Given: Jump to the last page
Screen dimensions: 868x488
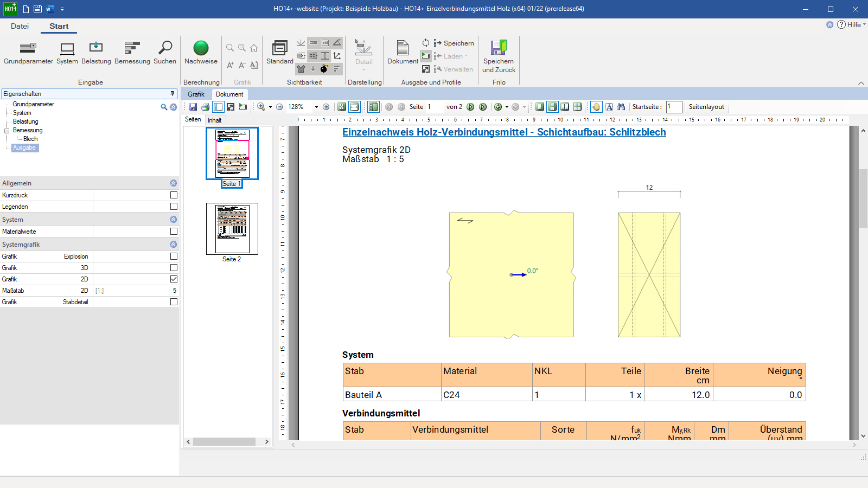Looking at the screenshot, I should pyautogui.click(x=483, y=107).
